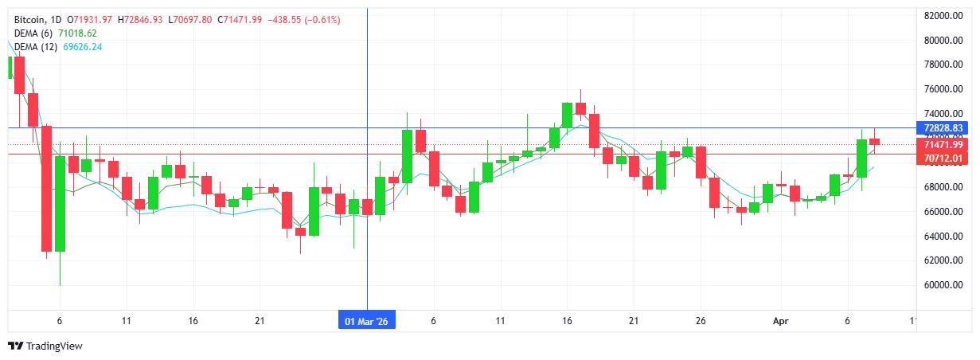This screenshot has width=980, height=360.
Task: Open the TradingView text link
Action: click(x=54, y=346)
